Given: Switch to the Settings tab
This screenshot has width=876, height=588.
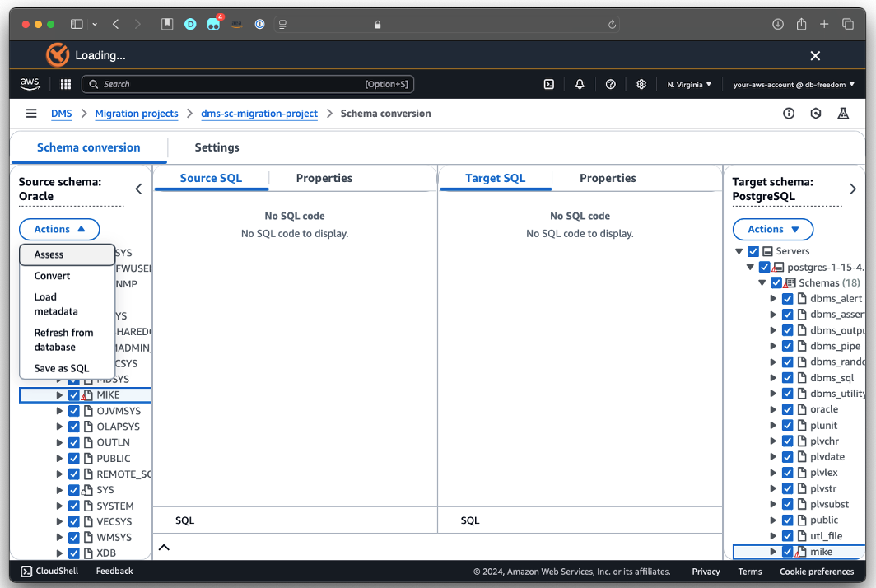Looking at the screenshot, I should point(217,147).
